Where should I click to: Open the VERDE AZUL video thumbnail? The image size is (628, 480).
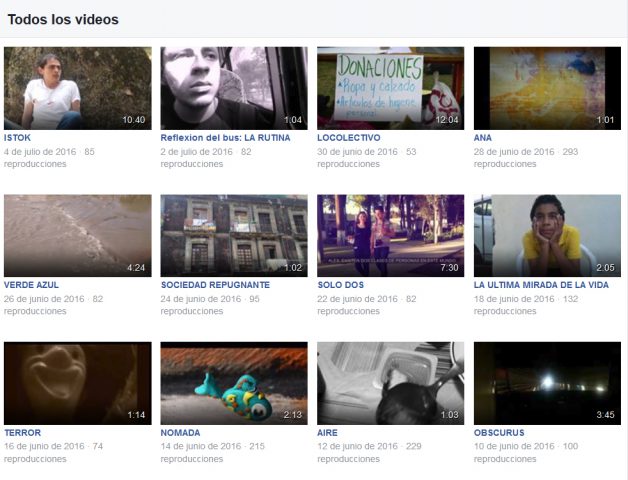tap(77, 235)
